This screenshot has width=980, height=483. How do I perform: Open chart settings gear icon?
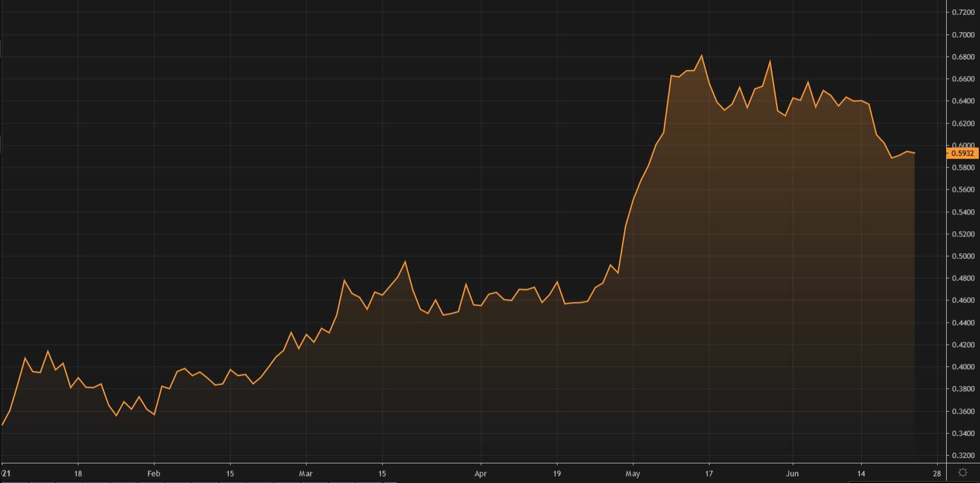point(963,473)
